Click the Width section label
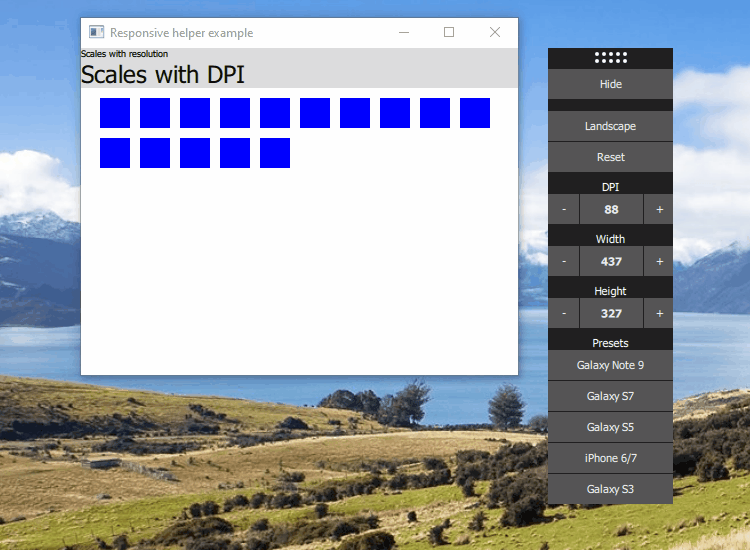Viewport: 750px width, 550px height. point(610,239)
